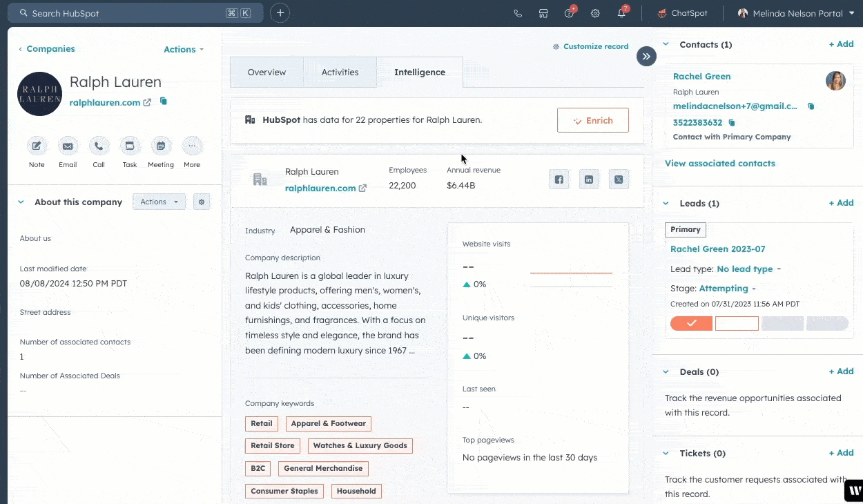This screenshot has height=504, width=863.
Task: Click the Call phone icon
Action: [x=99, y=146]
